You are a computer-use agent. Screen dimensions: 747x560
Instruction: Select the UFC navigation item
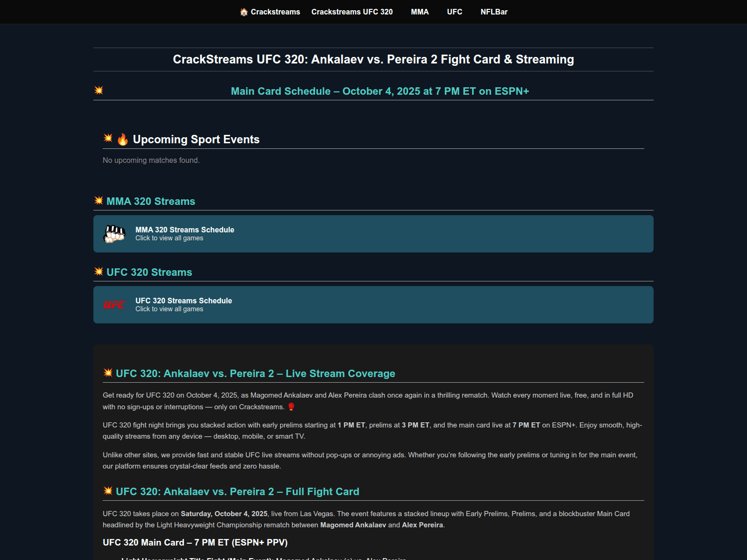pos(455,12)
